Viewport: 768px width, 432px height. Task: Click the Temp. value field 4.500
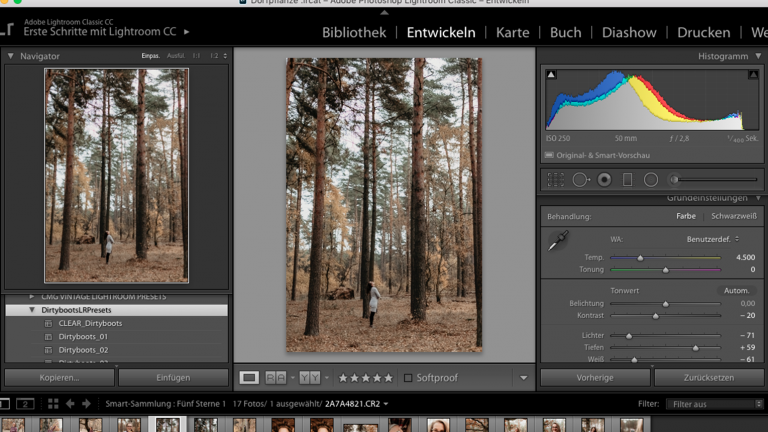pyautogui.click(x=745, y=257)
